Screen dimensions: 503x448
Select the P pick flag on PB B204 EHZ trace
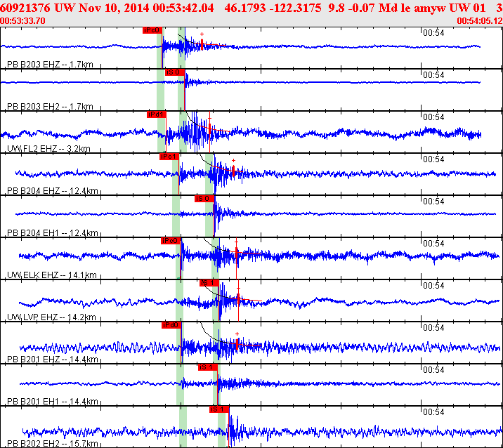(x=169, y=156)
